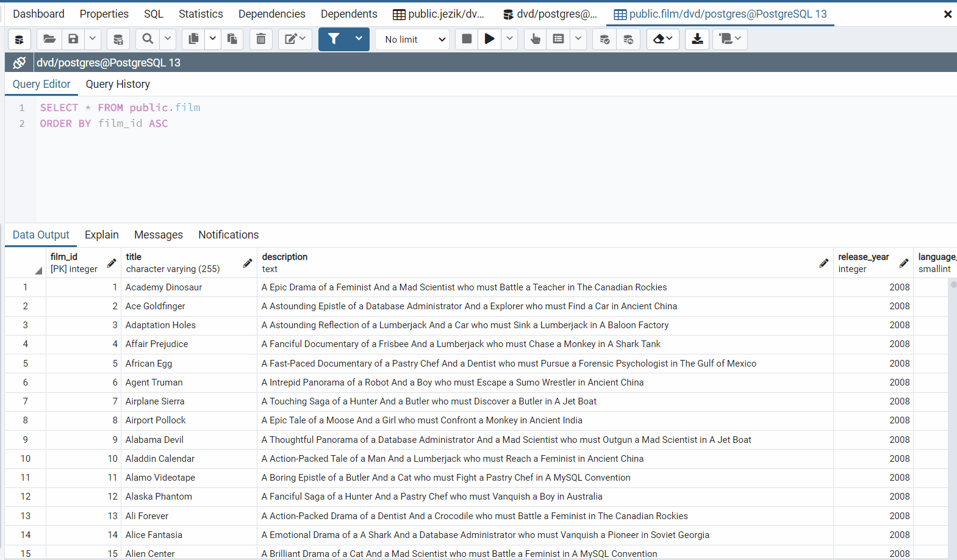Click the Paste rows icon
957x560 pixels.
click(x=232, y=39)
